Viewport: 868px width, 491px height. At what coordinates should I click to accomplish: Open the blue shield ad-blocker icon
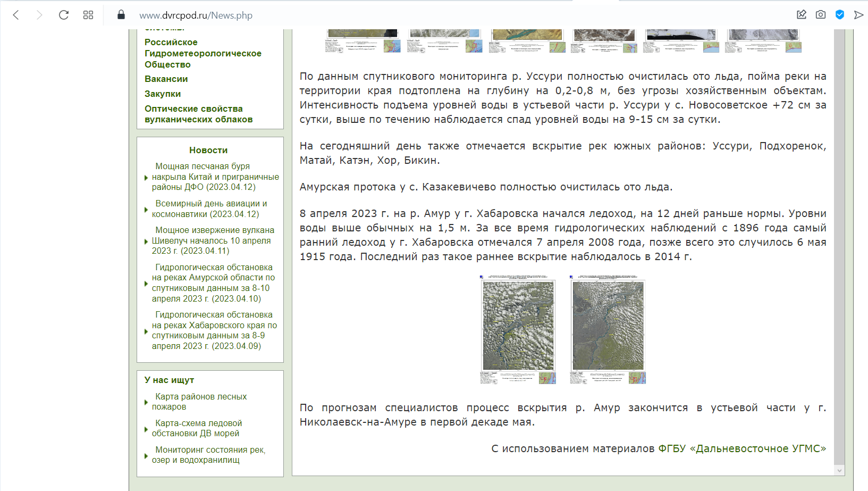pos(840,15)
